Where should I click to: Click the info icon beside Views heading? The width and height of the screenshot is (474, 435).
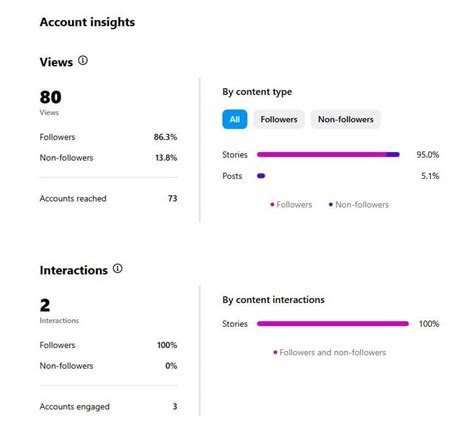(83, 61)
